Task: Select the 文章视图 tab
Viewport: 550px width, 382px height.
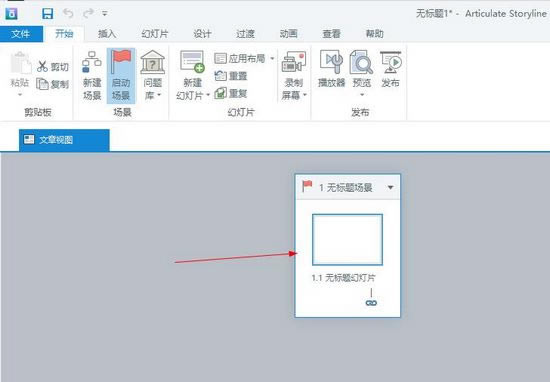Action: [x=64, y=140]
